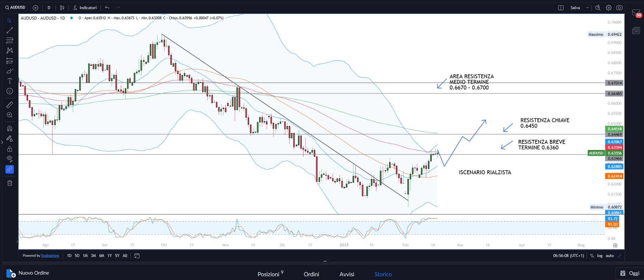Pick the ruler measure tool
Viewport: 644px width, 280px height.
[x=9, y=105]
